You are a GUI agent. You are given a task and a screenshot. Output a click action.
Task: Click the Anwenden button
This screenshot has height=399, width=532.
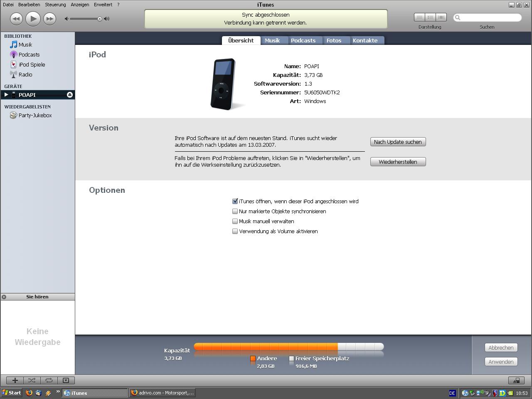coord(501,362)
